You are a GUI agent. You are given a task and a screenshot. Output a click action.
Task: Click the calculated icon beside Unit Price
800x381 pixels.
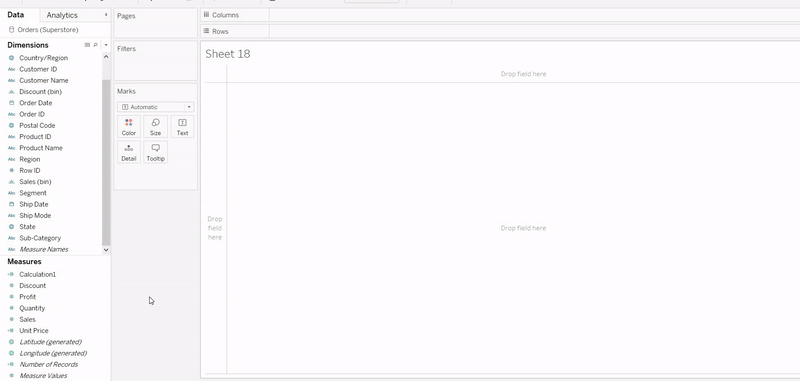(11, 331)
